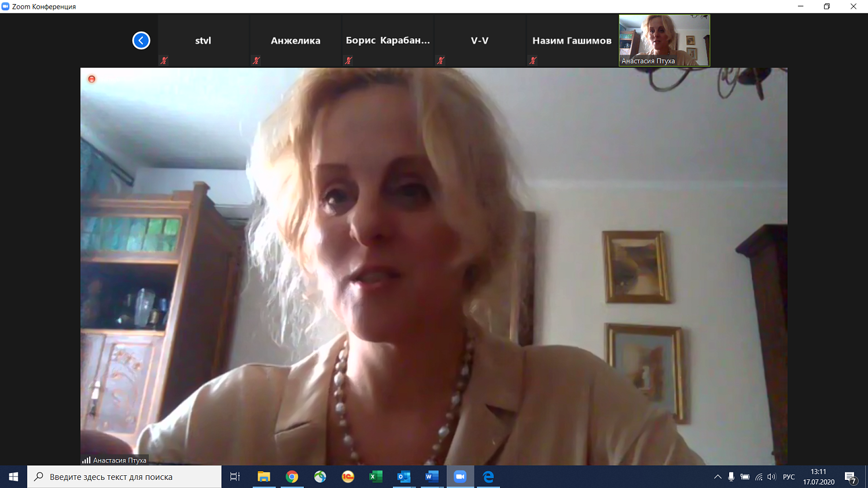Expand the hidden system tray icons
Viewport: 868px width, 488px height.
coord(718,477)
